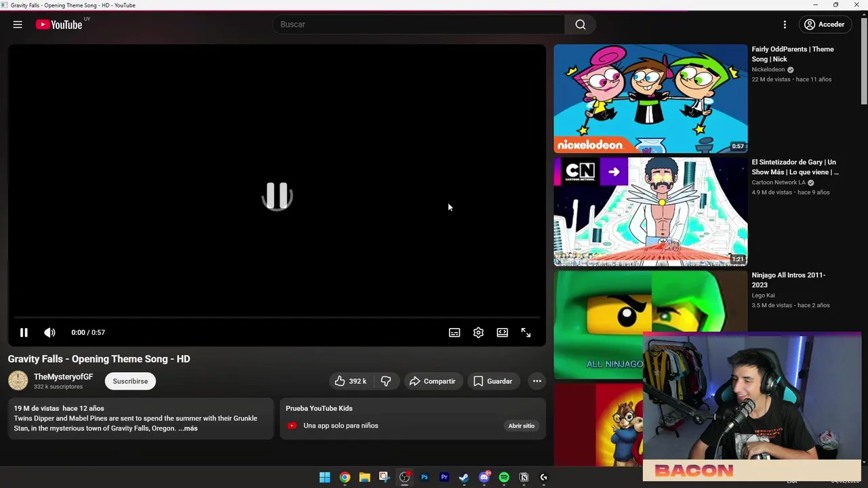Open File Explorer from taskbar

[x=364, y=477]
